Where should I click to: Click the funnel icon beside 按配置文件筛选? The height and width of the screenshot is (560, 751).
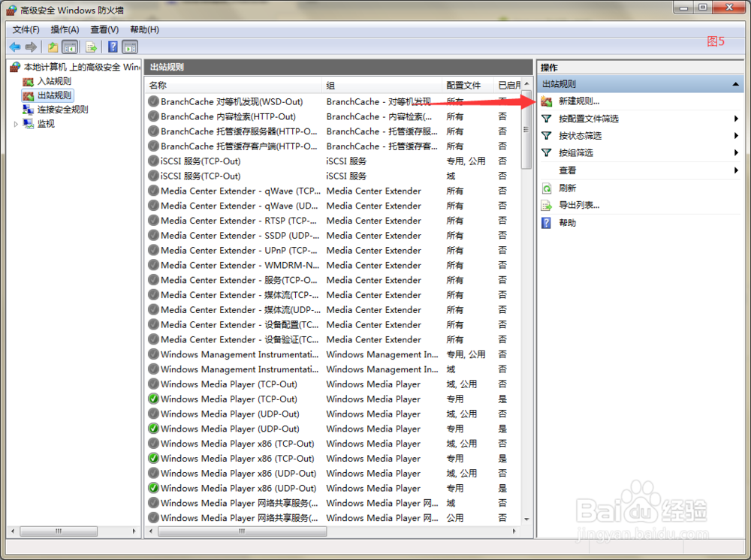(x=547, y=118)
